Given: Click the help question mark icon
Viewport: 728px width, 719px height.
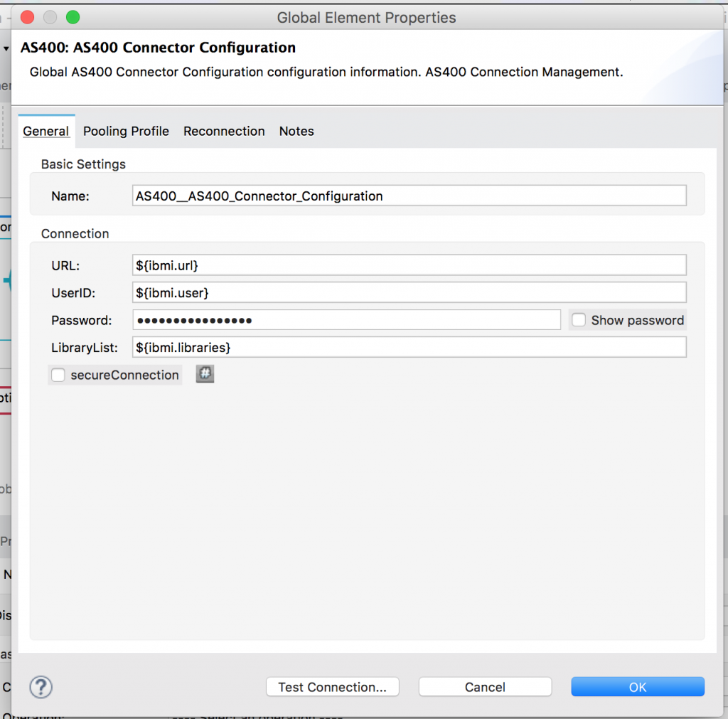Looking at the screenshot, I should point(41,687).
